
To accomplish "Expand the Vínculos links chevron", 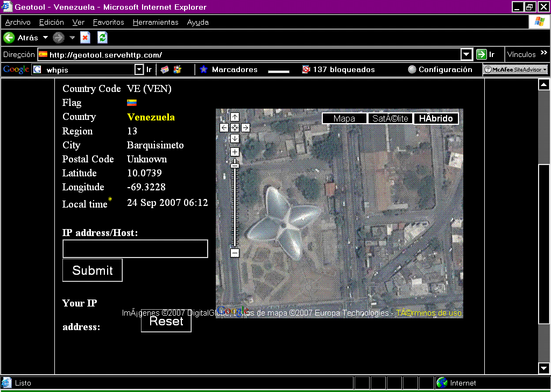I will [544, 53].
